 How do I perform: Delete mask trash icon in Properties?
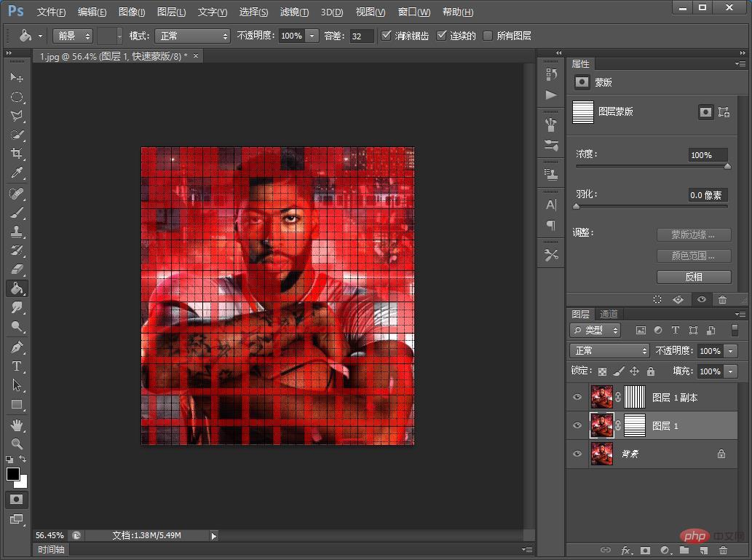[x=722, y=299]
